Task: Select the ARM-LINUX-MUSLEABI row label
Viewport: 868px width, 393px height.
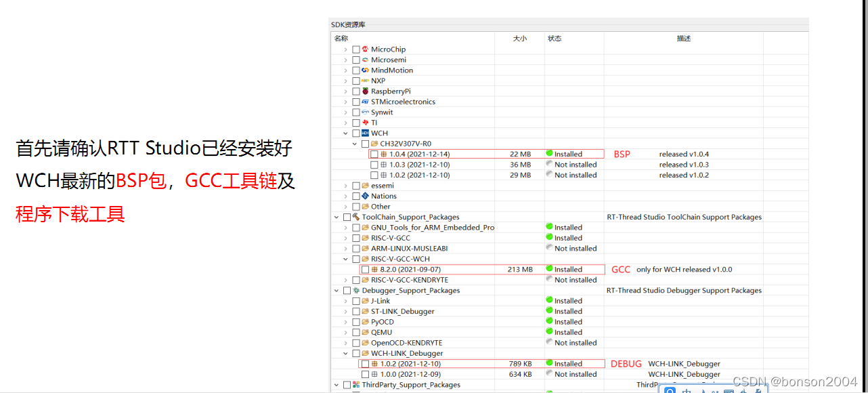Action: pyautogui.click(x=409, y=249)
